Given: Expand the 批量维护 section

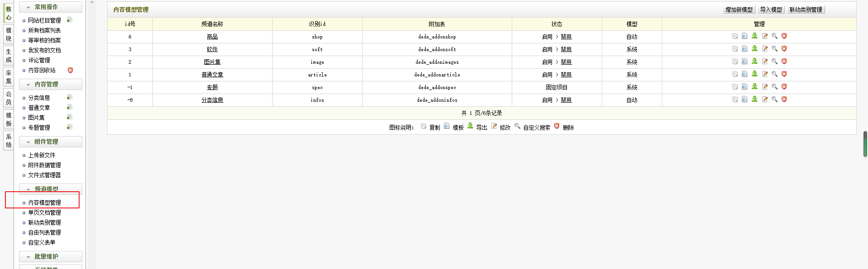Looking at the screenshot, I should point(51,256).
